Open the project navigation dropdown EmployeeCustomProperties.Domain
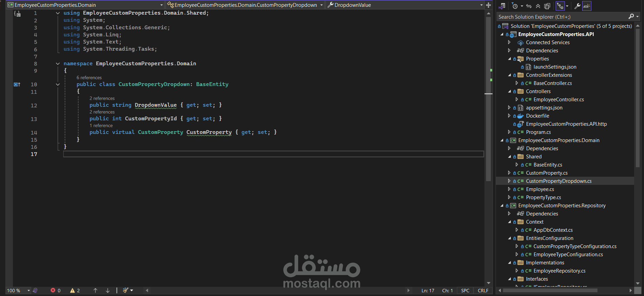 click(85, 5)
